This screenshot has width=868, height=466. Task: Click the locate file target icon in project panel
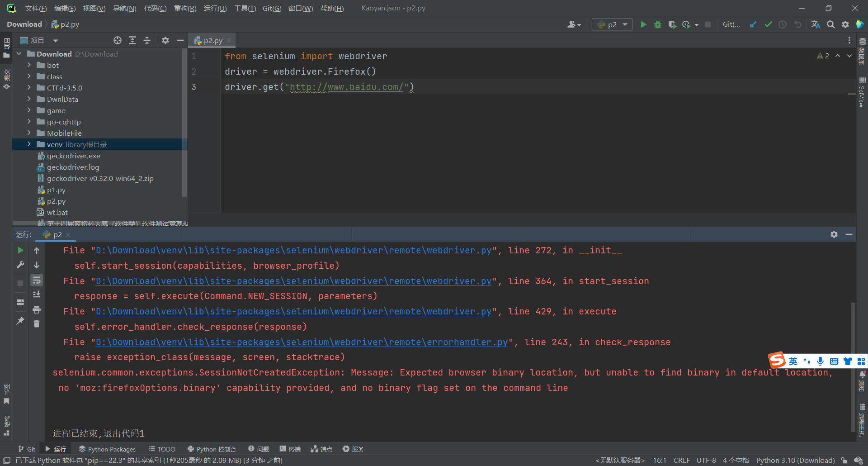click(118, 40)
